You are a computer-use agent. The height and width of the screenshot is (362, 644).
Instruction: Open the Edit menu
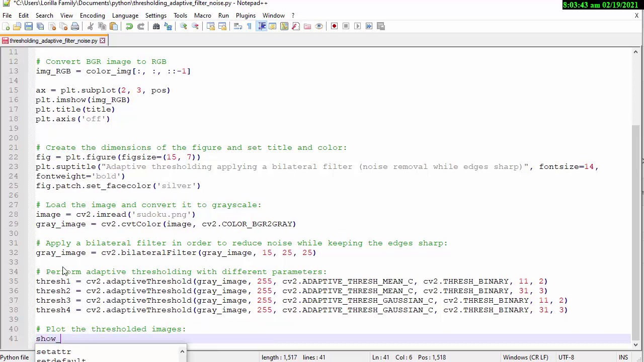coord(24,16)
